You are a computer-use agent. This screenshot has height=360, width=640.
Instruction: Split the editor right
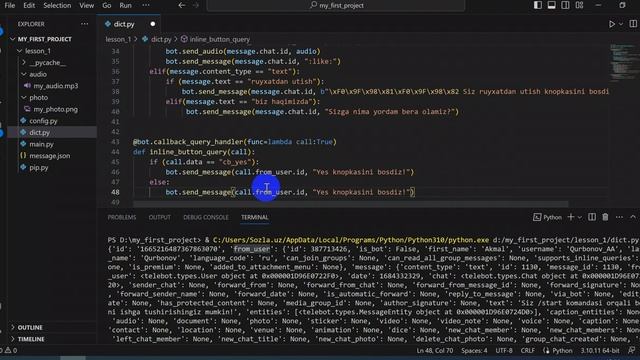pos(633,24)
